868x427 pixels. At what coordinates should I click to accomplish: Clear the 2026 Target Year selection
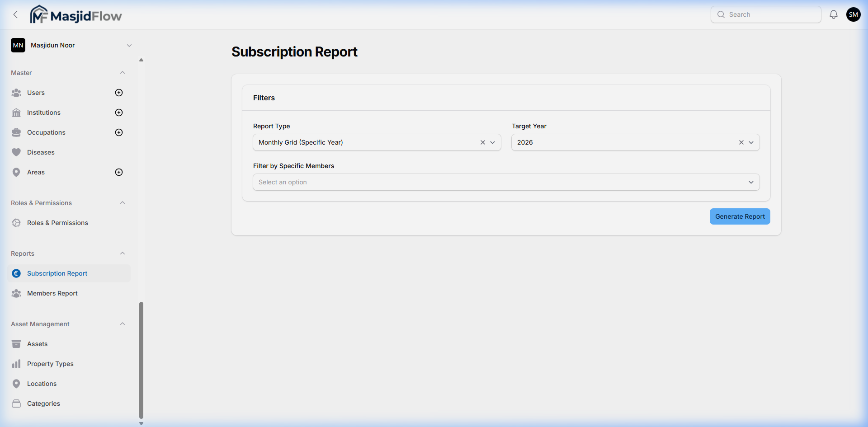741,142
